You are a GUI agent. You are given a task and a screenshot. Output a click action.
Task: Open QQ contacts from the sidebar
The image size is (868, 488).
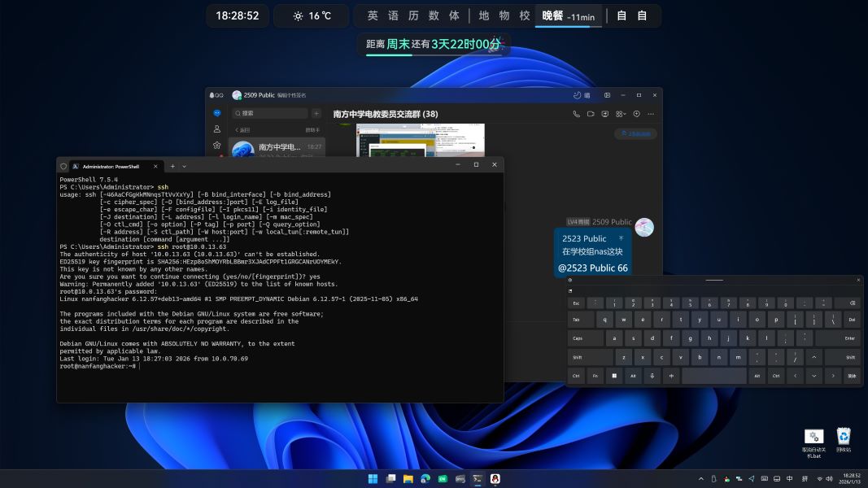tap(217, 129)
